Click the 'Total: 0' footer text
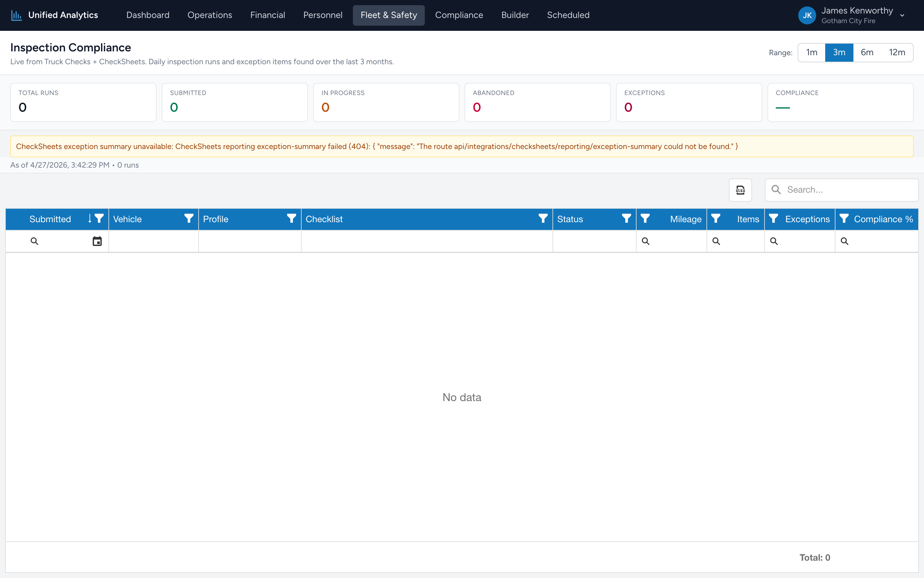This screenshot has width=924, height=578. coord(815,557)
